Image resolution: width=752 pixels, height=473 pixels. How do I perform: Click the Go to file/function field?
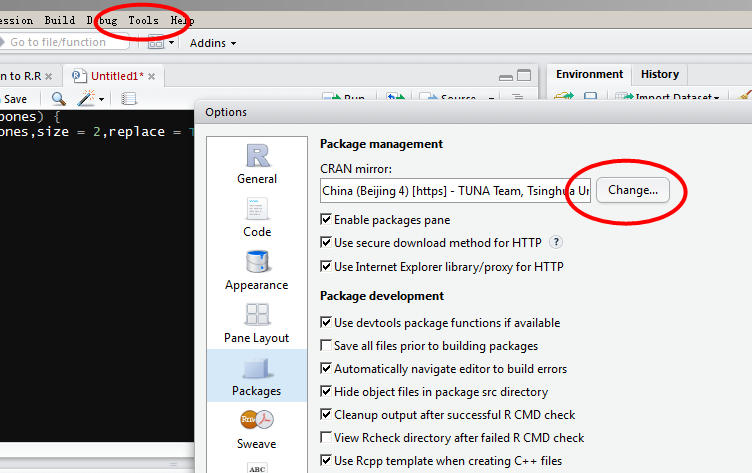pyautogui.click(x=65, y=42)
